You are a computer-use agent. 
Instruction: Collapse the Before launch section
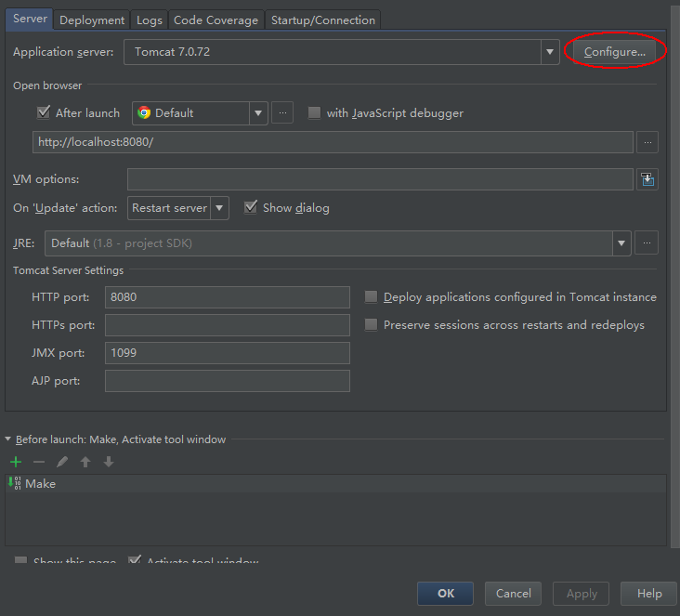pyautogui.click(x=8, y=439)
